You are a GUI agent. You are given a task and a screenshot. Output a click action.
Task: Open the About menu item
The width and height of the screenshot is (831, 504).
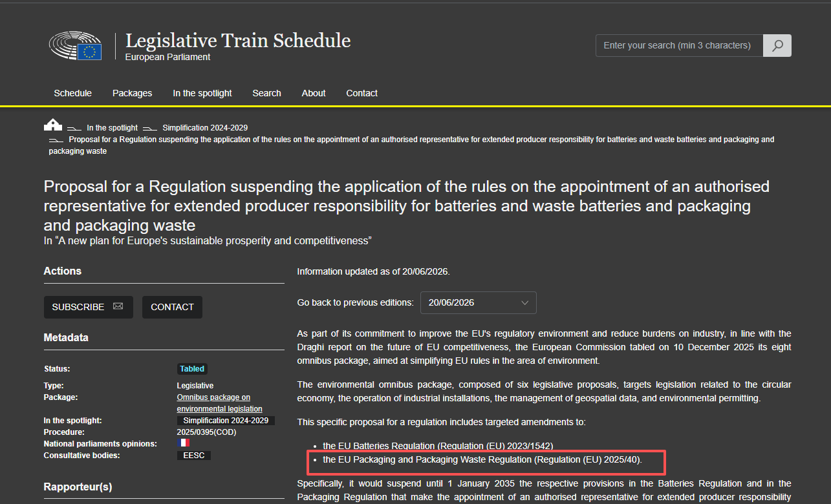314,93
